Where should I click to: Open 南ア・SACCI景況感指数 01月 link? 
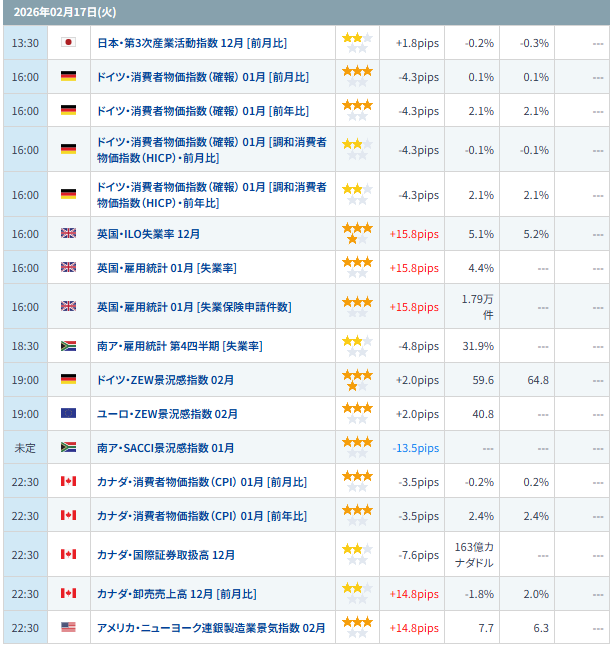point(166,448)
